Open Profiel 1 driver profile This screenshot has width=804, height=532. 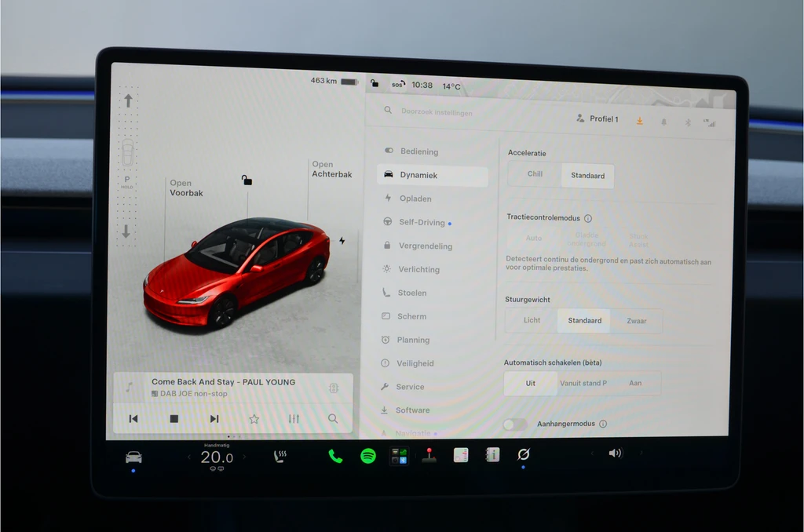(598, 118)
